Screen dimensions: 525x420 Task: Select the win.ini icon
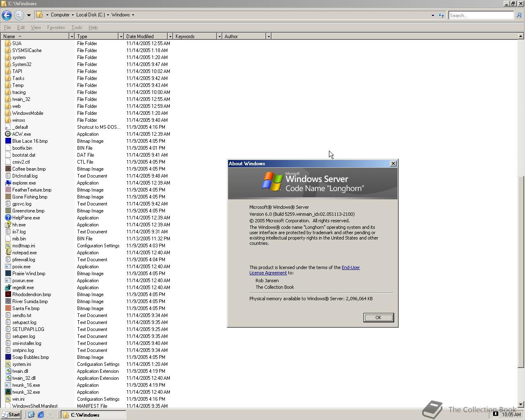point(8,399)
